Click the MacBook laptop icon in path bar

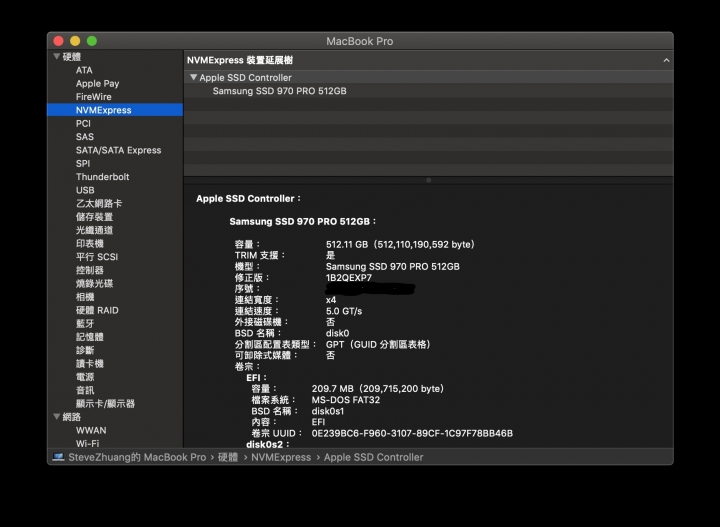58,457
